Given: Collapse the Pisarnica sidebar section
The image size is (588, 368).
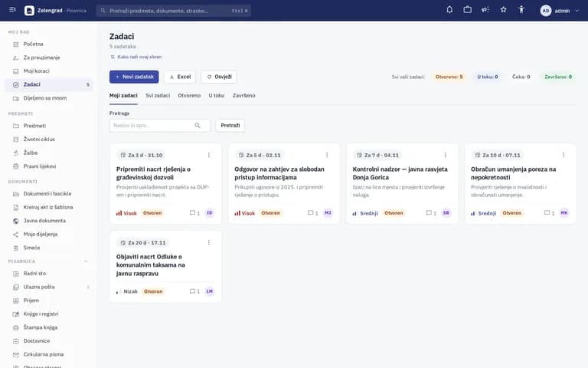Looking at the screenshot, I should click(86, 261).
